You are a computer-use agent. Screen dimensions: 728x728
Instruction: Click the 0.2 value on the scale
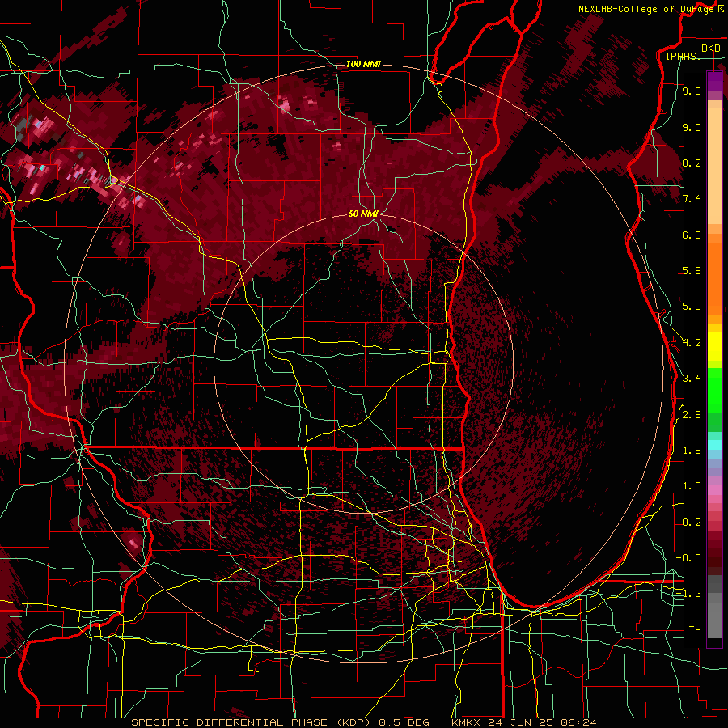tap(692, 523)
